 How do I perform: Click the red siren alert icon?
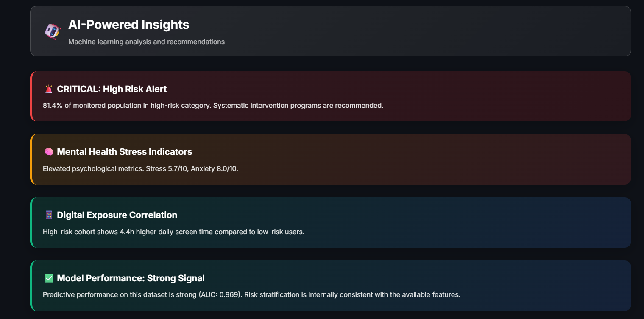click(49, 89)
